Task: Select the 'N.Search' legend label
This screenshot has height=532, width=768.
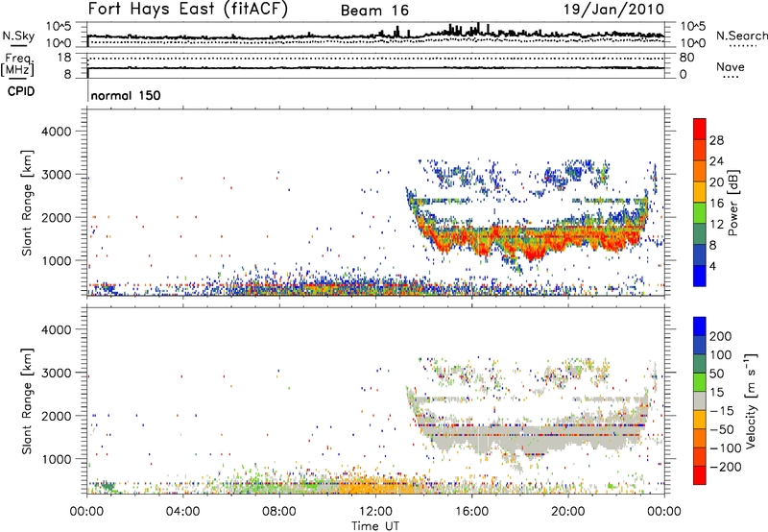Action: (741, 36)
